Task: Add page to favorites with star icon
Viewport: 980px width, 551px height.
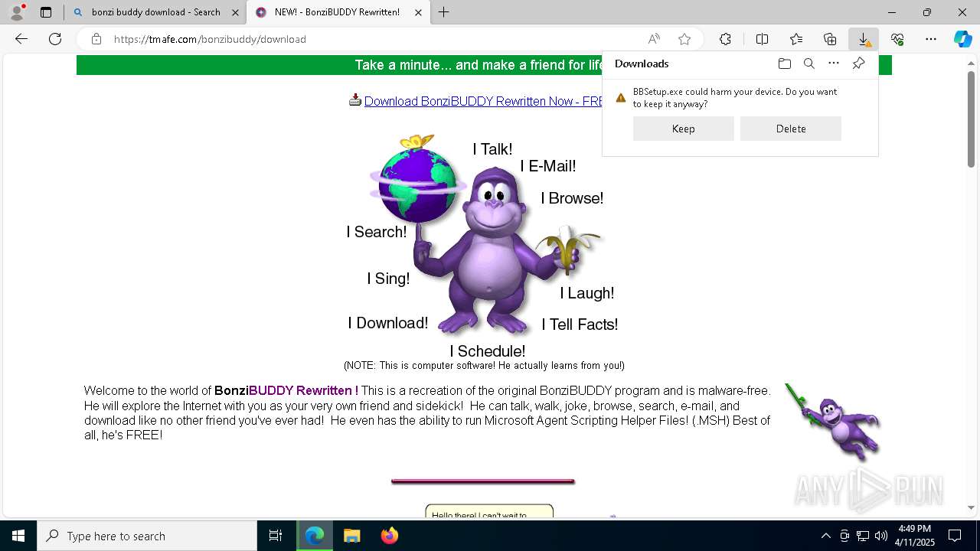Action: 684,39
